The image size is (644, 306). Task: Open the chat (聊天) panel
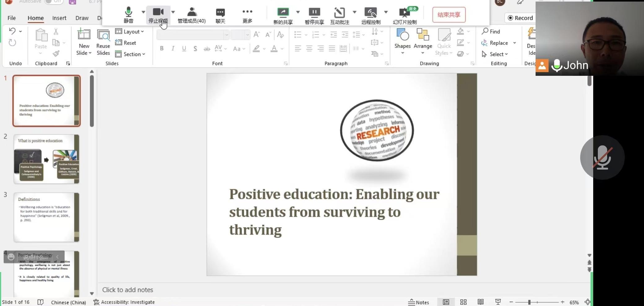pyautogui.click(x=220, y=15)
